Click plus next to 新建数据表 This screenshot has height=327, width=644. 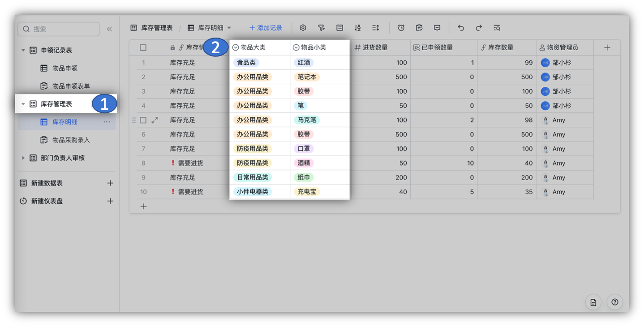pyautogui.click(x=110, y=184)
